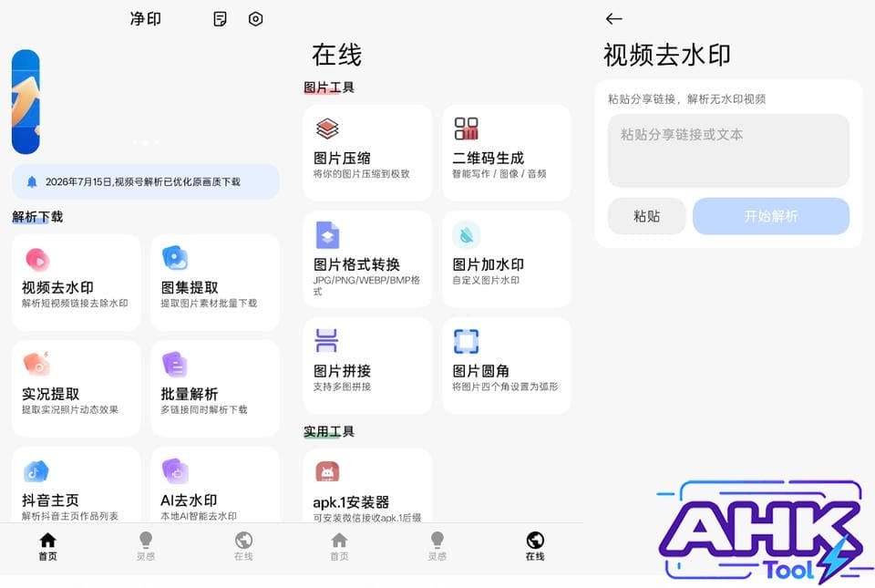This screenshot has width=875, height=588.
Task: Open apk.1安装器 card title
Action: (x=351, y=502)
